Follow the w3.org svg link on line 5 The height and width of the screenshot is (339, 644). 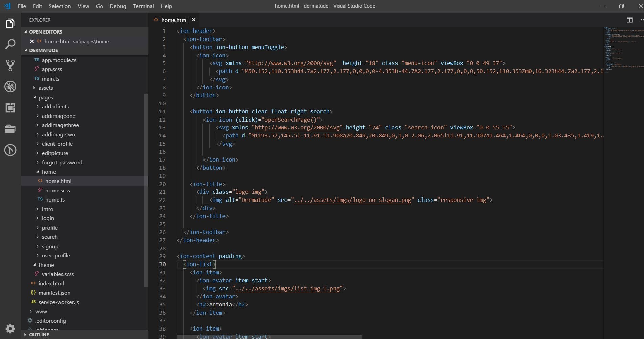(x=291, y=63)
